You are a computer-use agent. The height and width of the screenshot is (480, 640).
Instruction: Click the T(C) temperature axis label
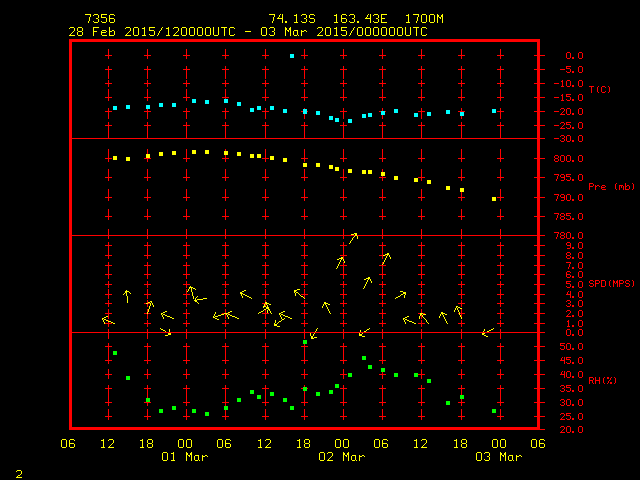(x=599, y=89)
